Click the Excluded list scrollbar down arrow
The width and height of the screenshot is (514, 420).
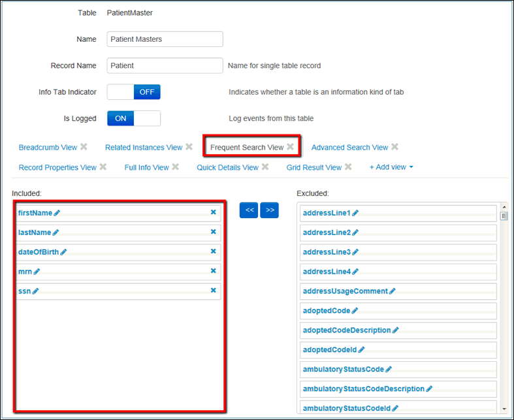click(x=503, y=409)
